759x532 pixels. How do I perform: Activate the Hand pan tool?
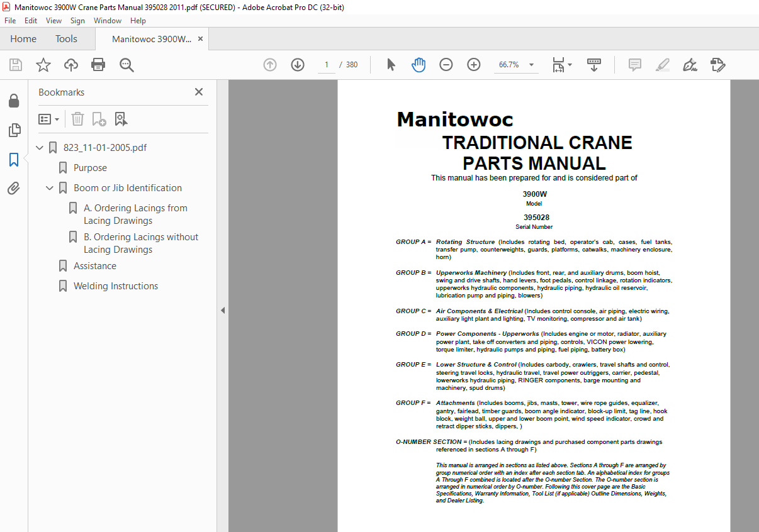coord(419,65)
